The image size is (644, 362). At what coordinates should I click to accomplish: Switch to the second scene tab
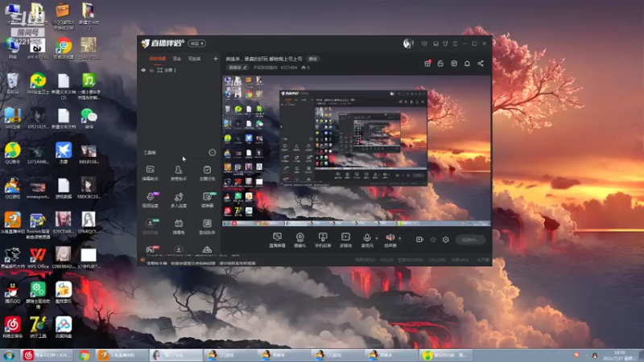[x=177, y=59]
